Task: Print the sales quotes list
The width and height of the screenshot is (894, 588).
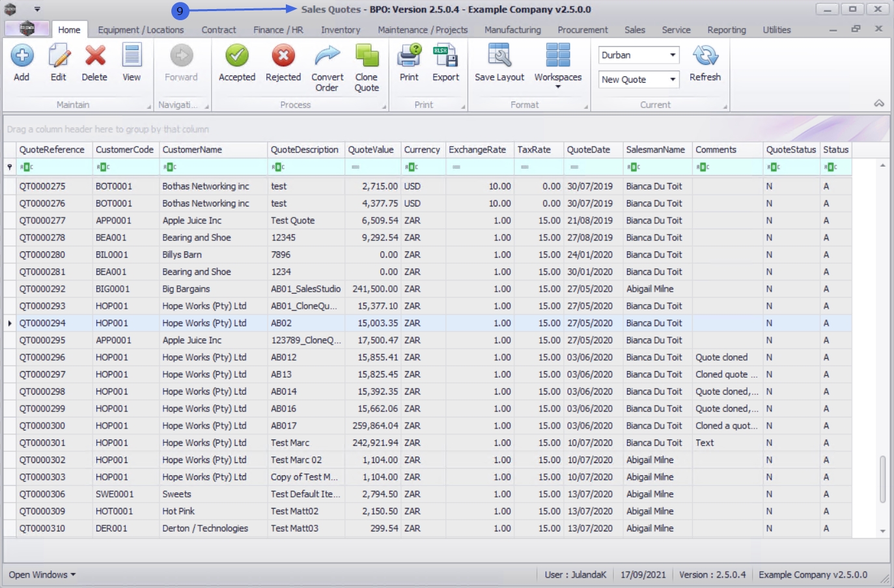Action: coord(409,57)
